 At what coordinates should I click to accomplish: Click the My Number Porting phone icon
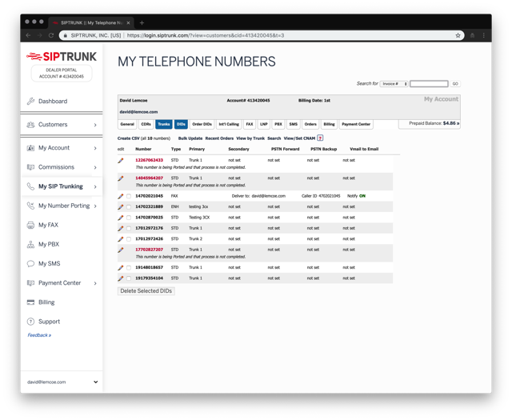pyautogui.click(x=30, y=206)
